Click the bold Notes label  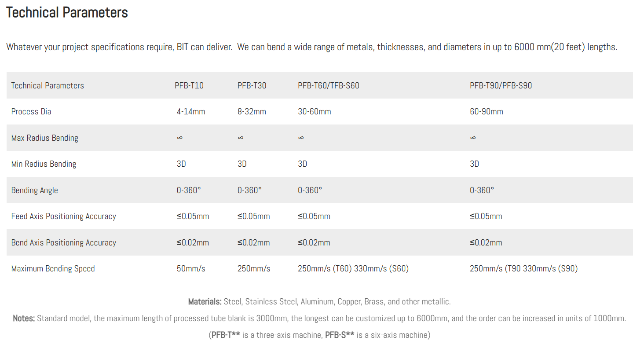24,318
